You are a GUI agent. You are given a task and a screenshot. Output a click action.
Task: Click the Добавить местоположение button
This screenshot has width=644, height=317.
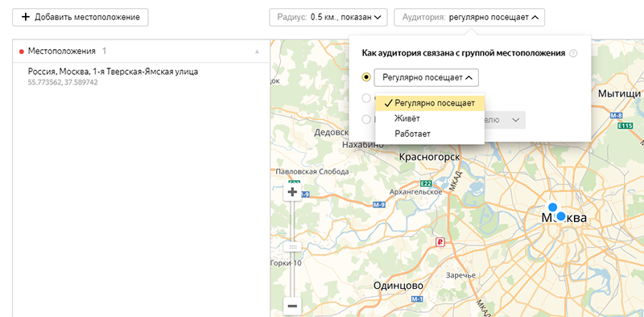[80, 17]
